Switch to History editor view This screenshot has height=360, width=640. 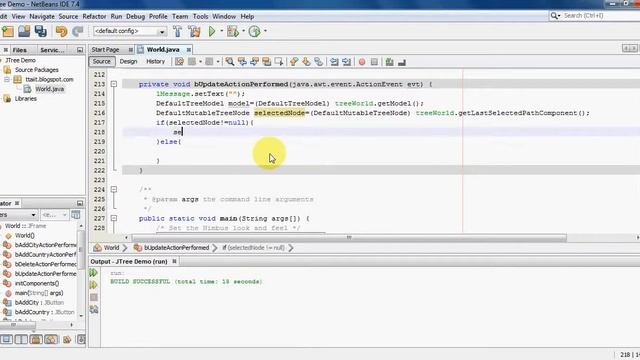(156, 62)
